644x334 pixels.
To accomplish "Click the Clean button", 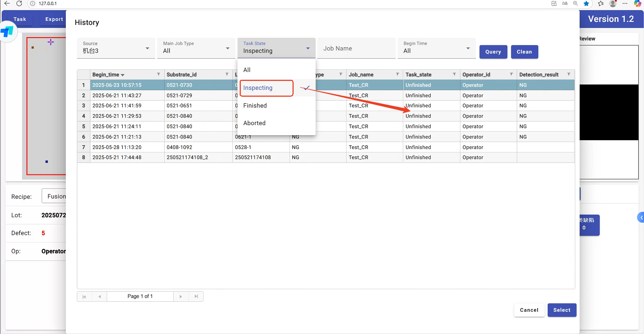I will 524,52.
